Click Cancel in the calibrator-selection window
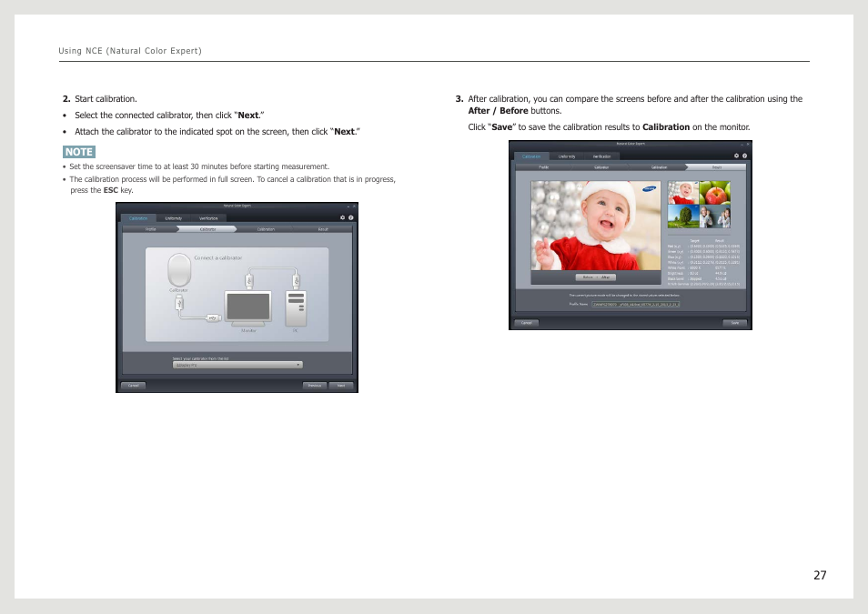The width and height of the screenshot is (868, 614). [134, 386]
